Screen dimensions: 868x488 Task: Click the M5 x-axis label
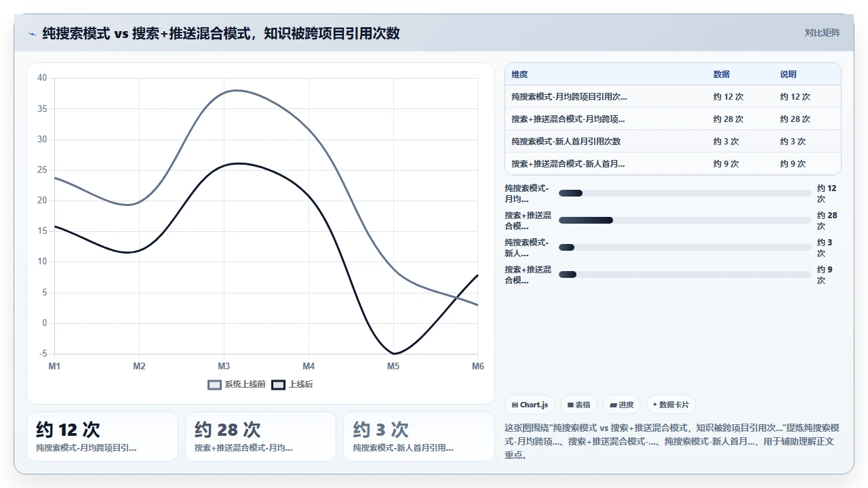click(x=393, y=366)
